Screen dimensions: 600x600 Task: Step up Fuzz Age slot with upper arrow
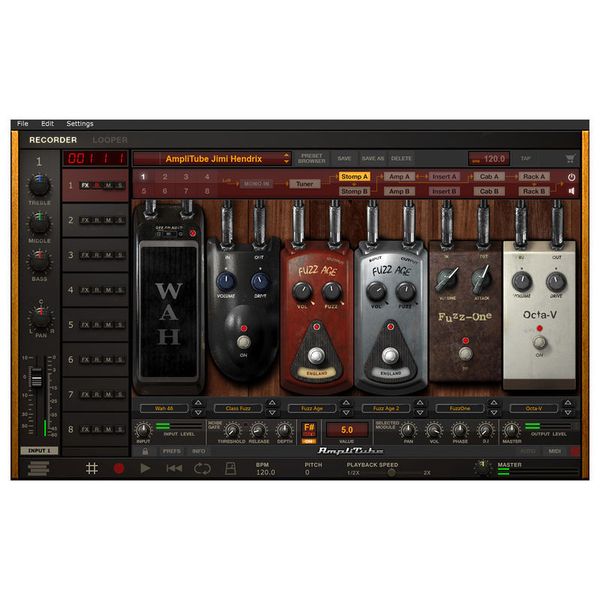[x=346, y=403]
